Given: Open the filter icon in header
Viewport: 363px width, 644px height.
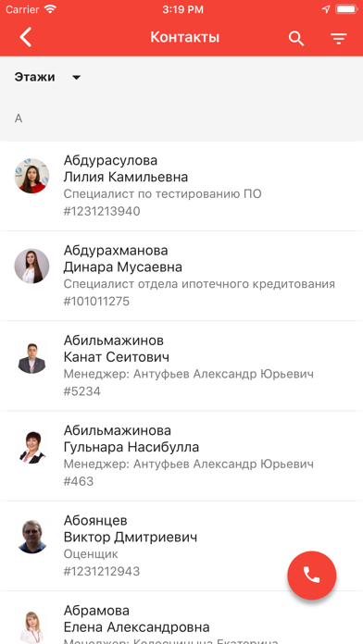Looking at the screenshot, I should pyautogui.click(x=339, y=39).
